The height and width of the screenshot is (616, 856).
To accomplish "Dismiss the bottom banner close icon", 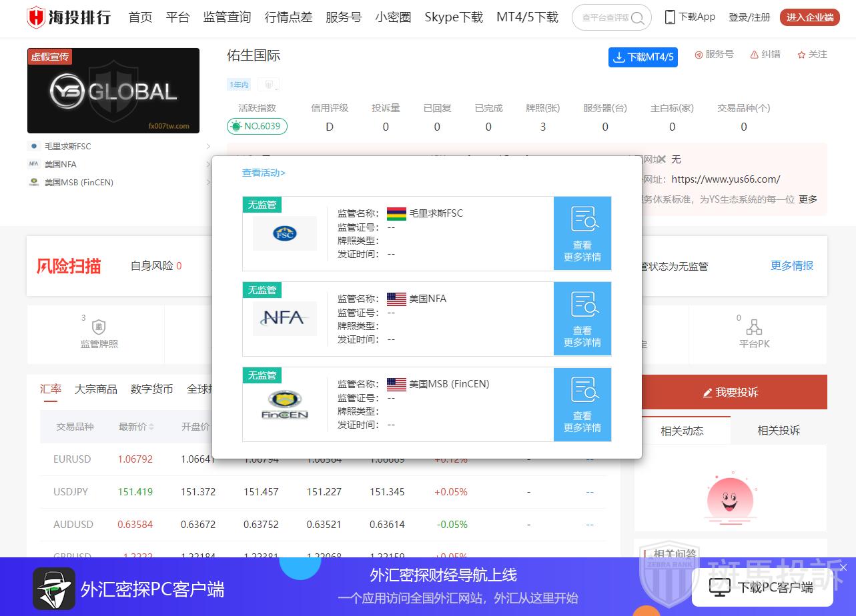I will click(x=843, y=567).
